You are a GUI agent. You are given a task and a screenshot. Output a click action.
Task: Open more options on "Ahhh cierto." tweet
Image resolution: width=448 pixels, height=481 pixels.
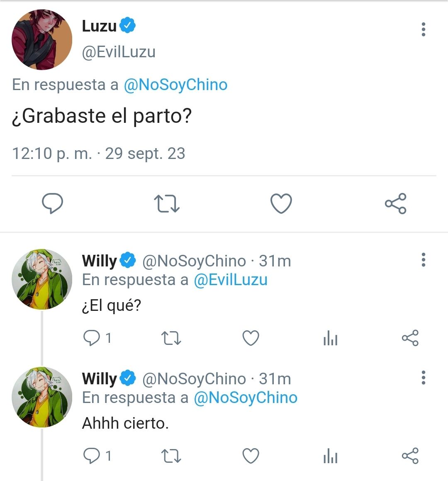click(423, 377)
